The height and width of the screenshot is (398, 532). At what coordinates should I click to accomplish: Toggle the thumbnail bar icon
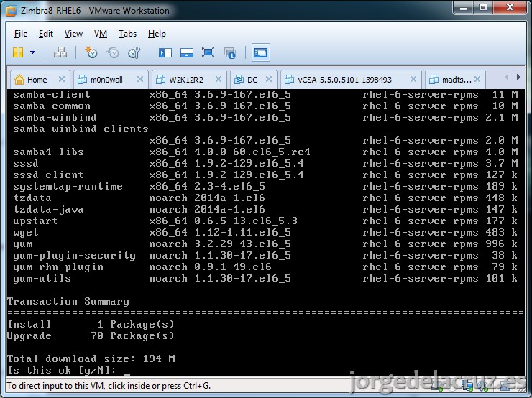[x=187, y=52]
